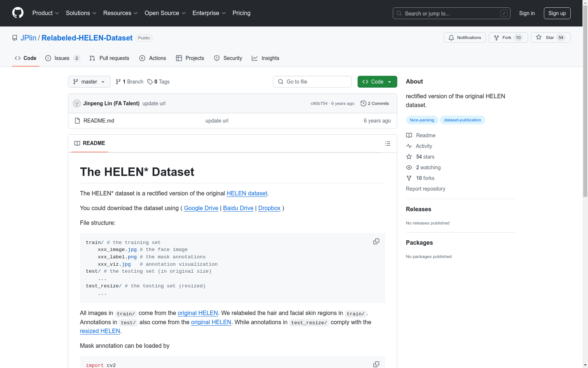Copy the file structure code block
This screenshot has width=588, height=368.
tap(376, 241)
